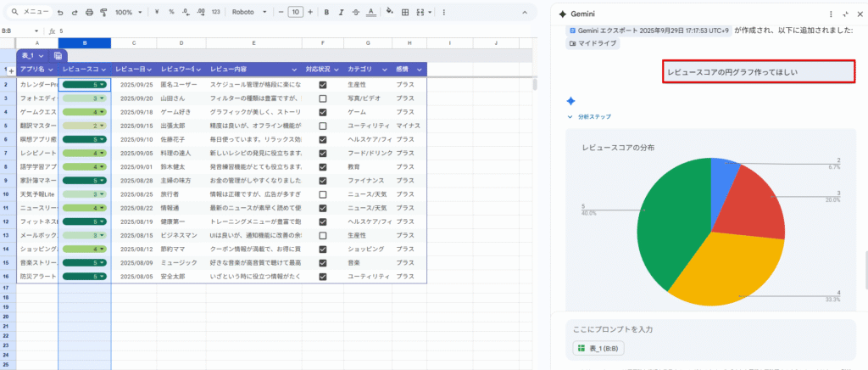Open the zoom 100% dropdown
Screen dimensions: 868x370
pyautogui.click(x=128, y=13)
